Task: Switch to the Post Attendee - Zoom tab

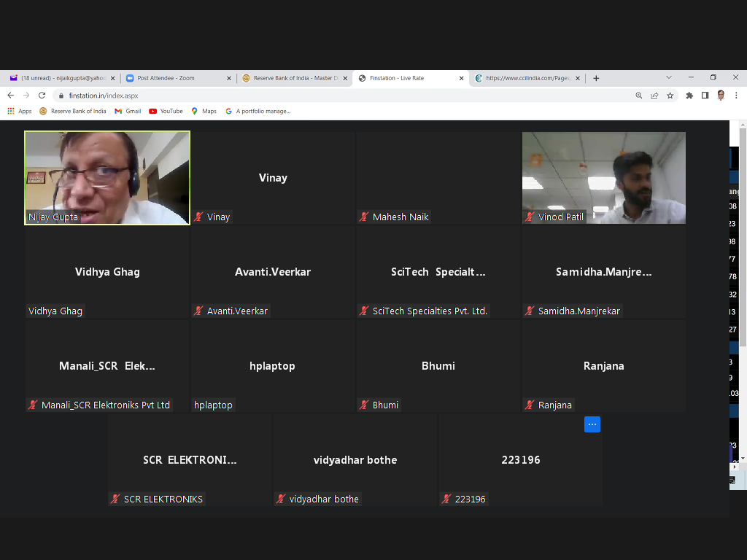Action: [x=175, y=78]
